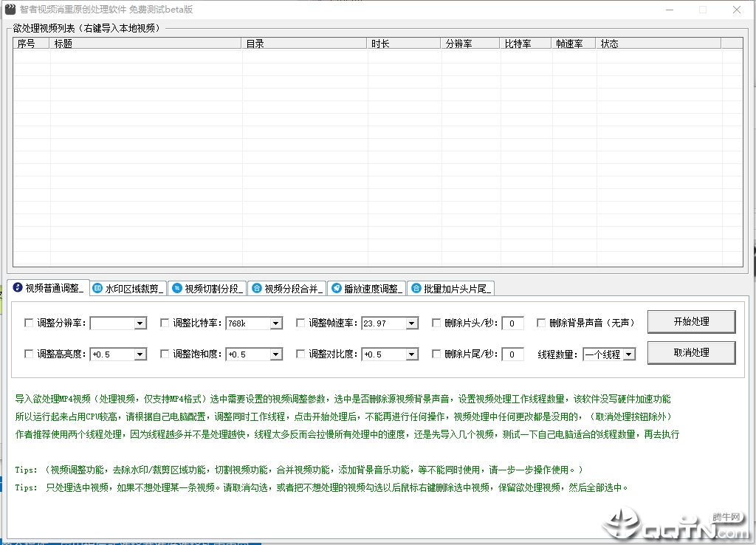Click the 播放速度调整 tab icon
Viewport: 756px width, 545px height.
pyautogui.click(x=337, y=289)
